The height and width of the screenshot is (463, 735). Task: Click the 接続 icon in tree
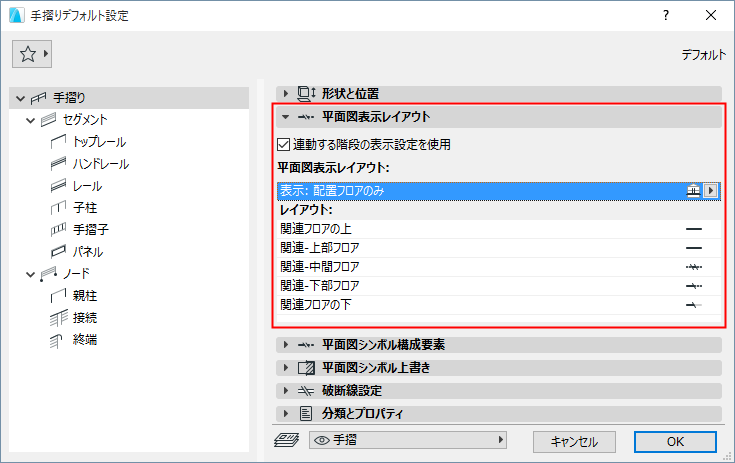tap(58, 318)
